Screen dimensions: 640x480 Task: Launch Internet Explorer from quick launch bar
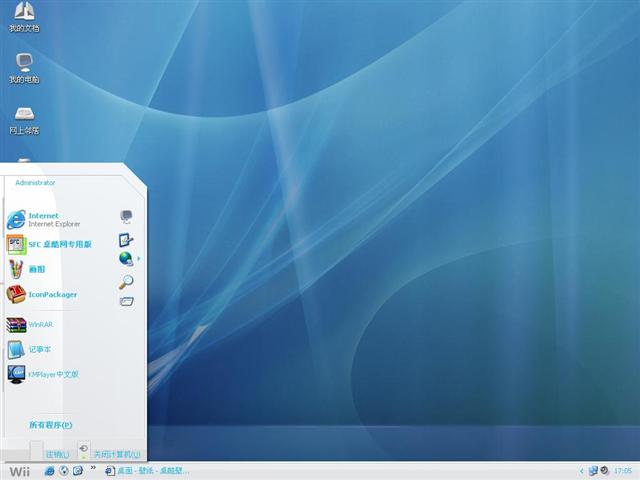point(49,471)
